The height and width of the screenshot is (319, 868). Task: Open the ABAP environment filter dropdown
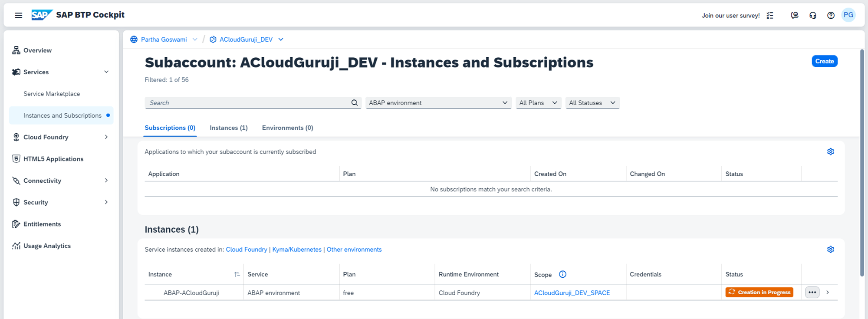(x=438, y=103)
